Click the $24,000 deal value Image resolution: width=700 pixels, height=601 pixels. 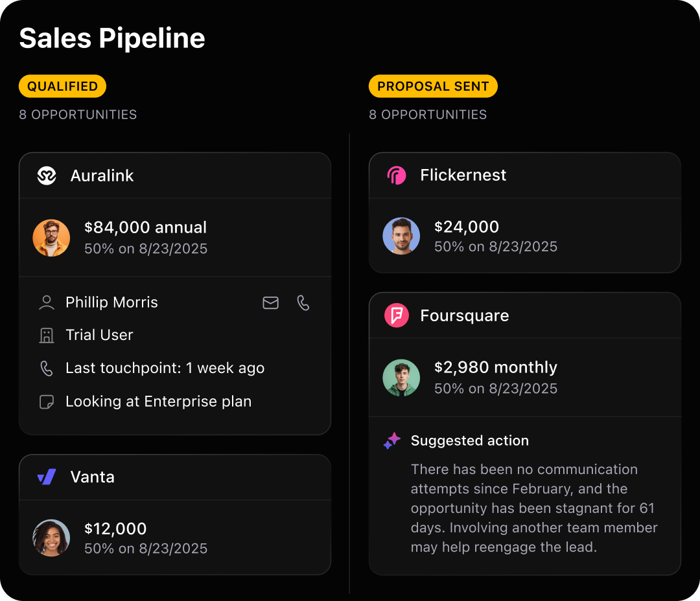pos(467,227)
